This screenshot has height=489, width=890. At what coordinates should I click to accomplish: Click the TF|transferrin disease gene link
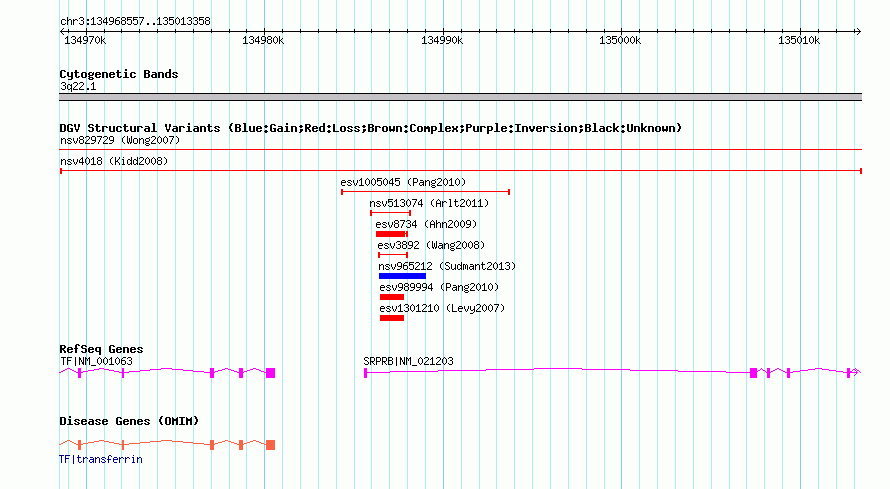[101, 460]
